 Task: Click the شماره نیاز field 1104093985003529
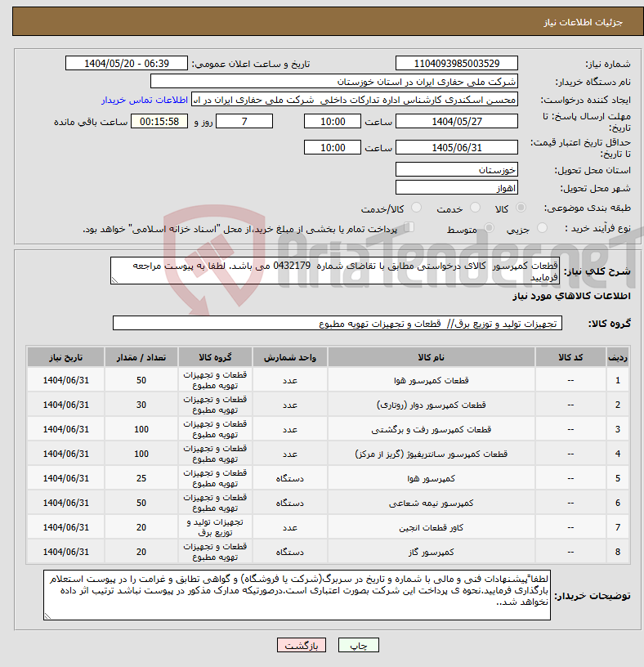click(x=456, y=64)
